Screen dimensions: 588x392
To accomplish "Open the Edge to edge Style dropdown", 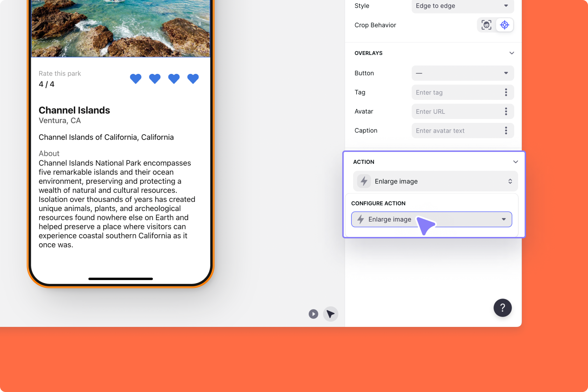I will 462,6.
